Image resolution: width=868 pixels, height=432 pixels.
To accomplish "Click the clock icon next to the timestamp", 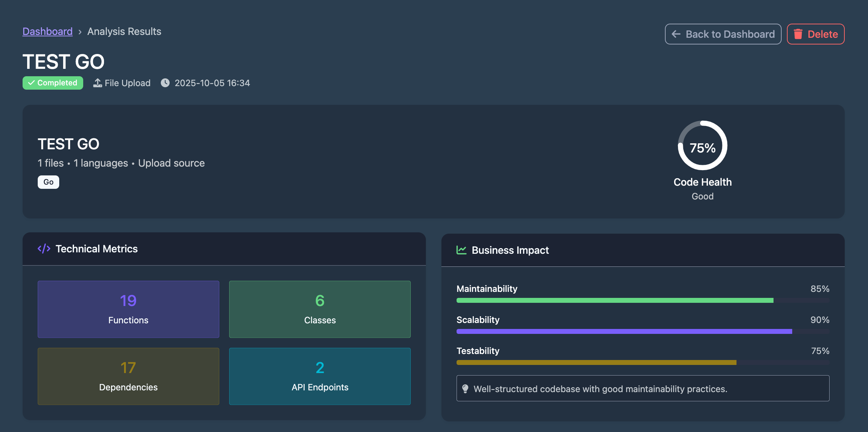I will click(165, 83).
